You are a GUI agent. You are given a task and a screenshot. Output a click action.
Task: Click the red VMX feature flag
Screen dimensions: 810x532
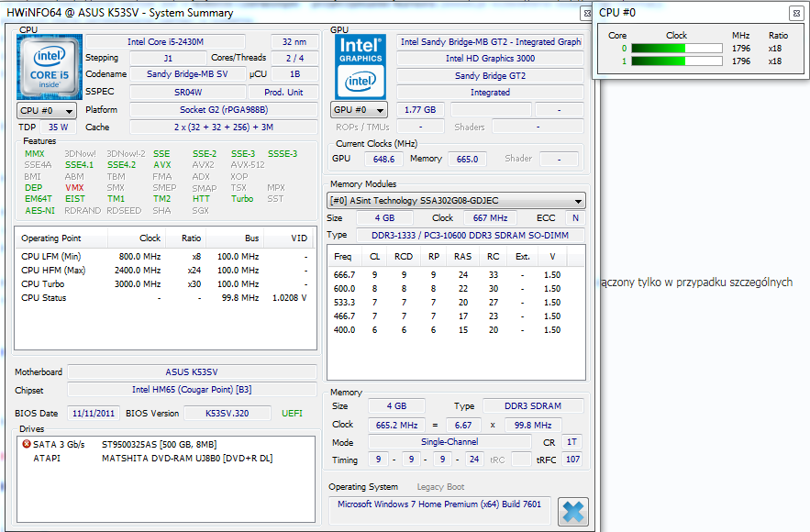coord(74,188)
